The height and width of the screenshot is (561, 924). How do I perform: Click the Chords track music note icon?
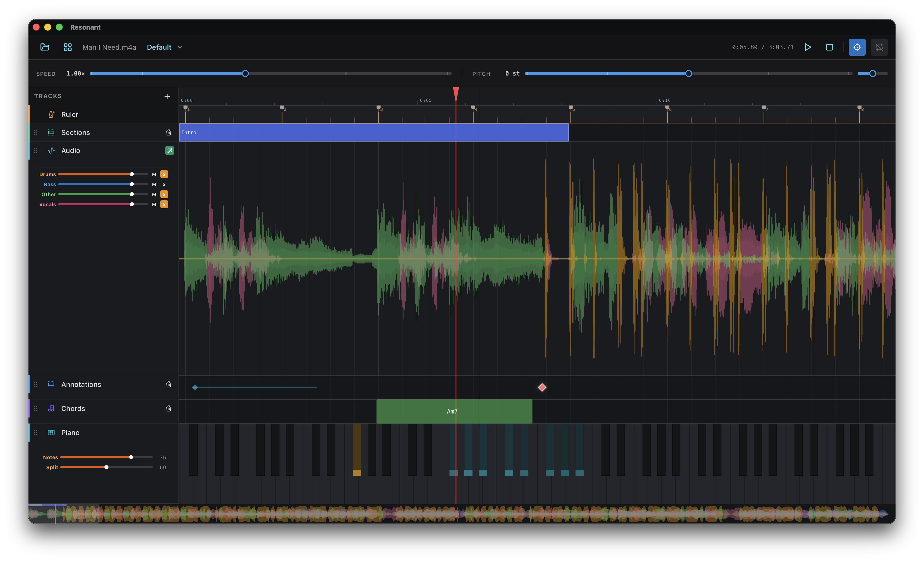click(51, 408)
